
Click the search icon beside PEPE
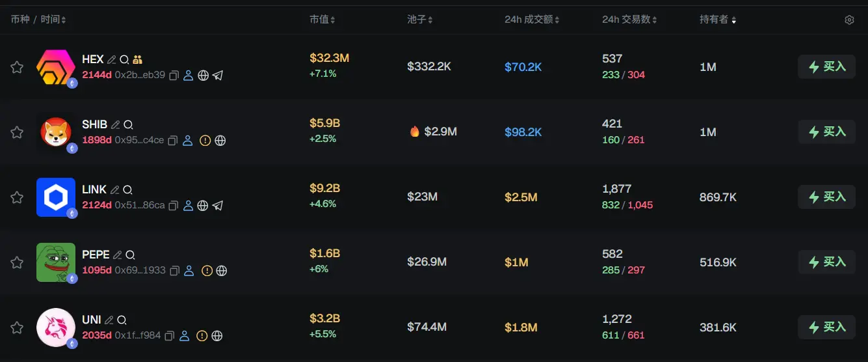point(130,255)
